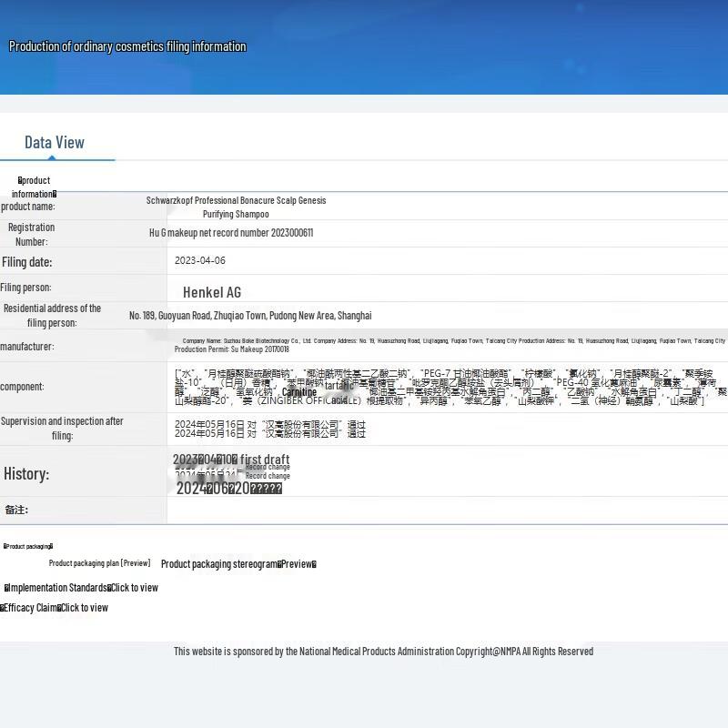
Task: Click the Suzhou Boke Biotechnology manufacturer details
Action: click(450, 345)
